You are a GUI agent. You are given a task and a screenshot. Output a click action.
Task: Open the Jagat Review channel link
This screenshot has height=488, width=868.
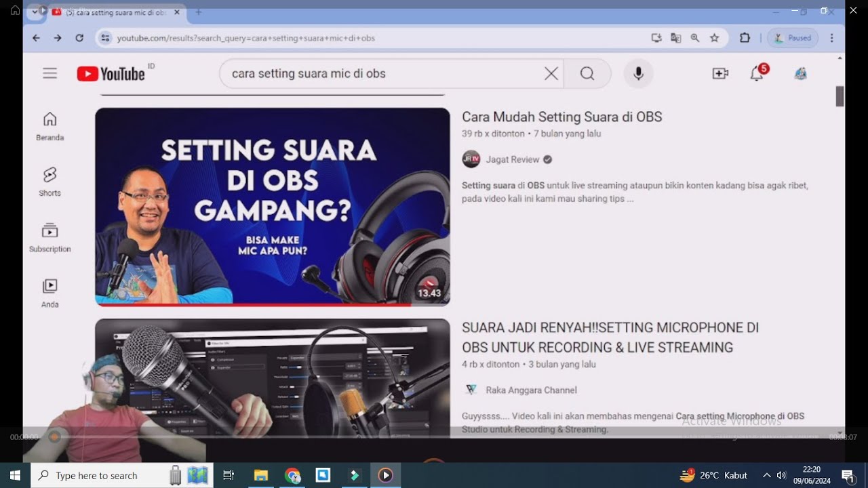513,159
